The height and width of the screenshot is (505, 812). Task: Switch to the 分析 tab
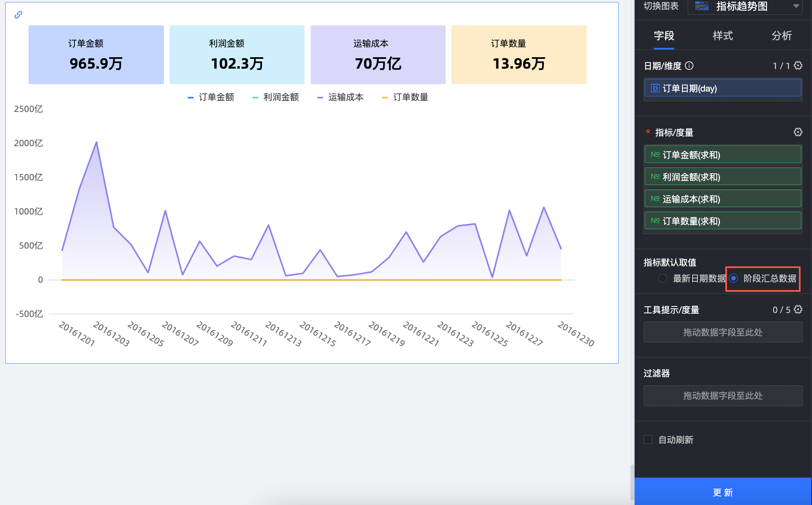[781, 36]
